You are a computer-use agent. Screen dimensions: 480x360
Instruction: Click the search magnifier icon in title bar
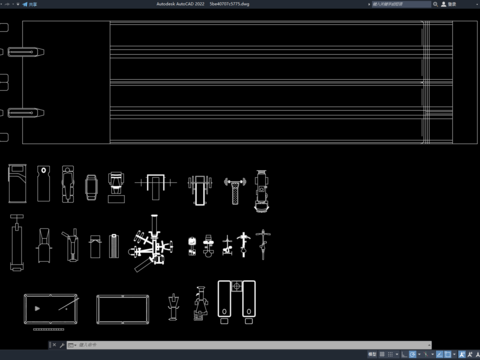pyautogui.click(x=435, y=4)
